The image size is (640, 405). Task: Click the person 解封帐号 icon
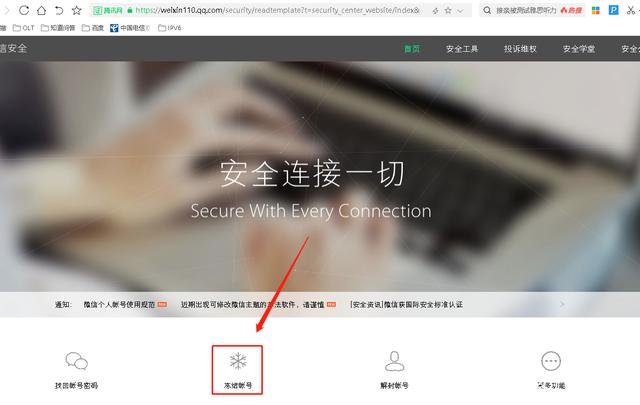pyautogui.click(x=394, y=361)
